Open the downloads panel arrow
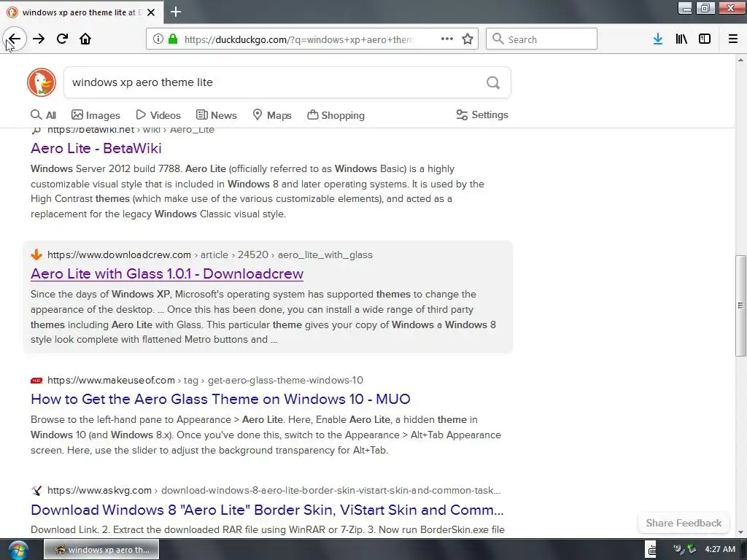The width and height of the screenshot is (747, 560). (658, 39)
